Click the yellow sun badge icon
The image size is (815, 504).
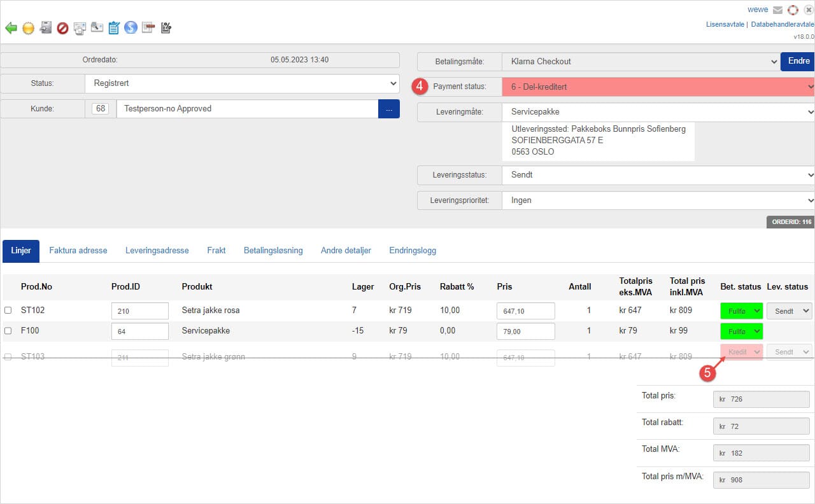[28, 28]
